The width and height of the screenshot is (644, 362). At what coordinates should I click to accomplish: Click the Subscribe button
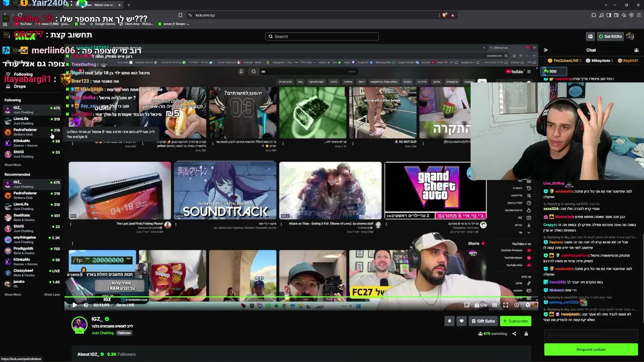tap(516, 321)
